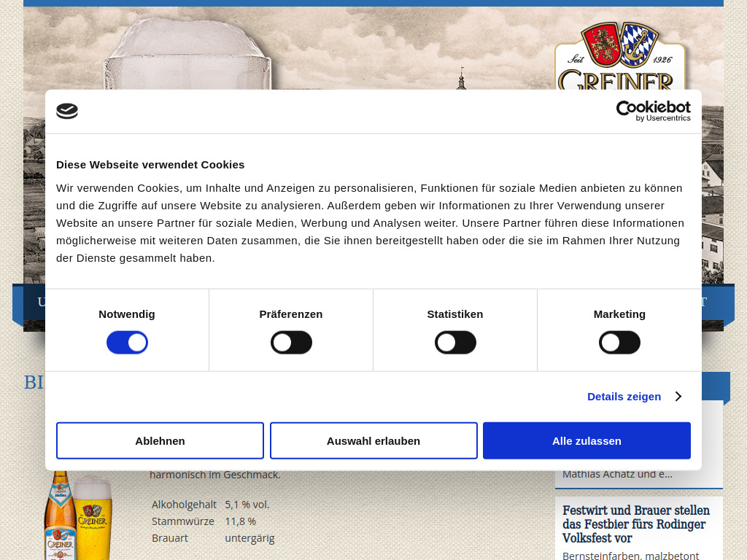
Task: Click the "Alle zulassen" button
Action: point(587,440)
